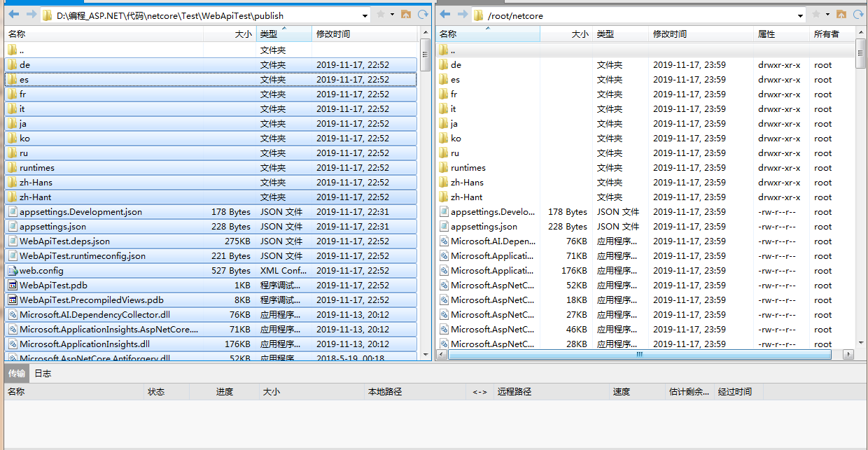Sort remote files by 属性 column
The width and height of the screenshot is (868, 450).
point(781,34)
